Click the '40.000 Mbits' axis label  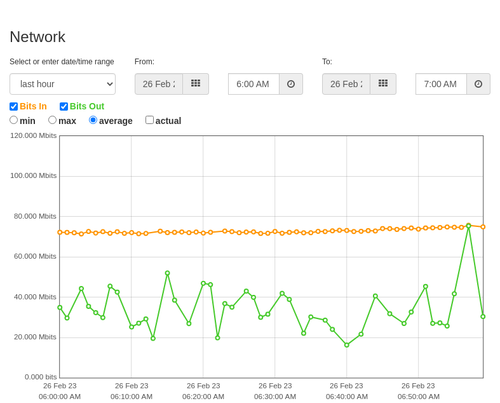[35, 297]
